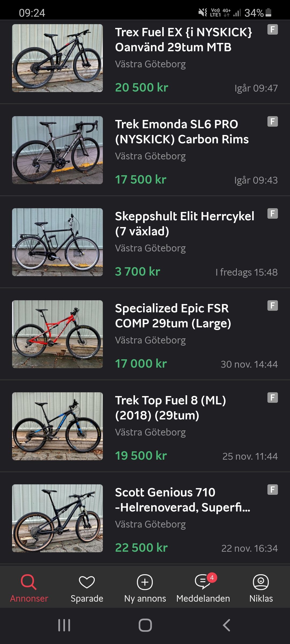Open the Annonser search icon
Screen dimensions: 290x644
pos(28,582)
